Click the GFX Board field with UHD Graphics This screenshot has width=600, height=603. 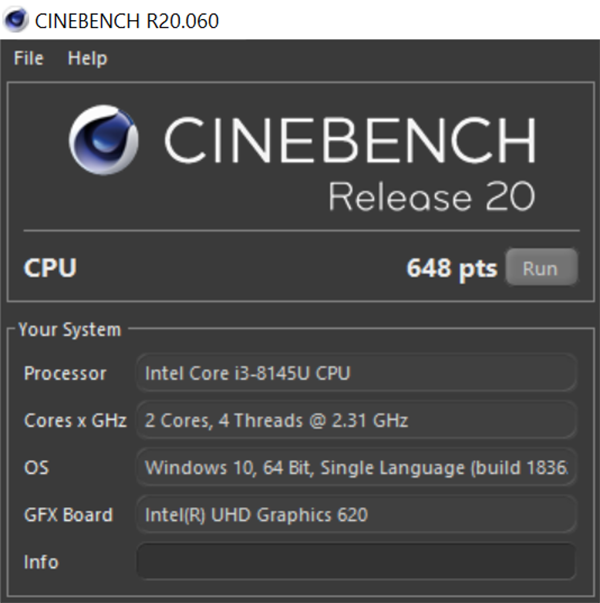(355, 515)
